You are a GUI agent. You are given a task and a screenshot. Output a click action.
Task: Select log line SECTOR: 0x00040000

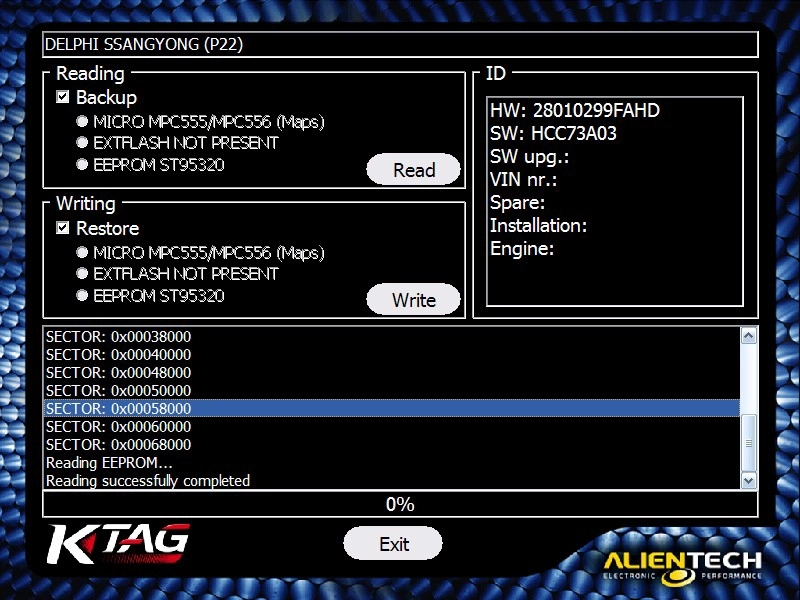[392, 355]
